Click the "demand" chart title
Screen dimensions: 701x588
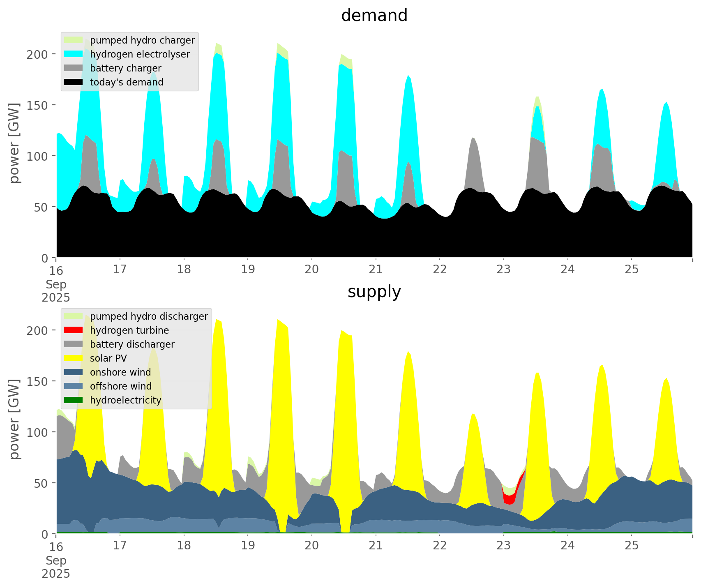pyautogui.click(x=374, y=16)
